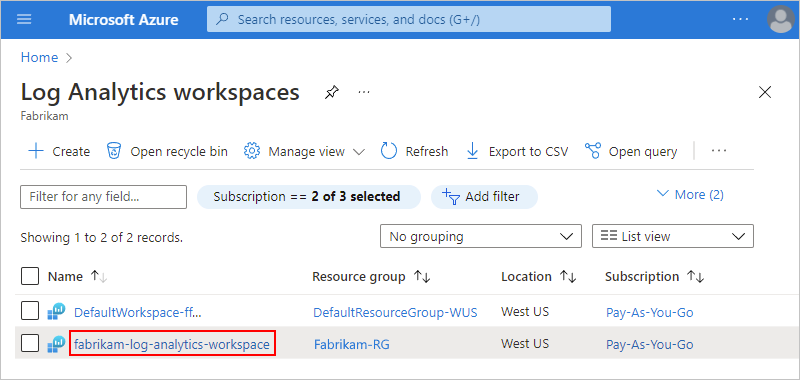Check the fabrikam-log-analytics-workspace row checkbox

(30, 344)
